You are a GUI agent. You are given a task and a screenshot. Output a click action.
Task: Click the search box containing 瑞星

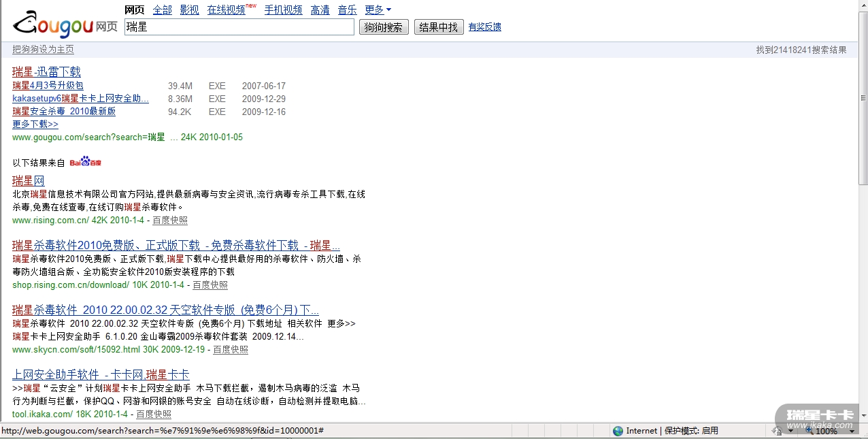click(239, 27)
